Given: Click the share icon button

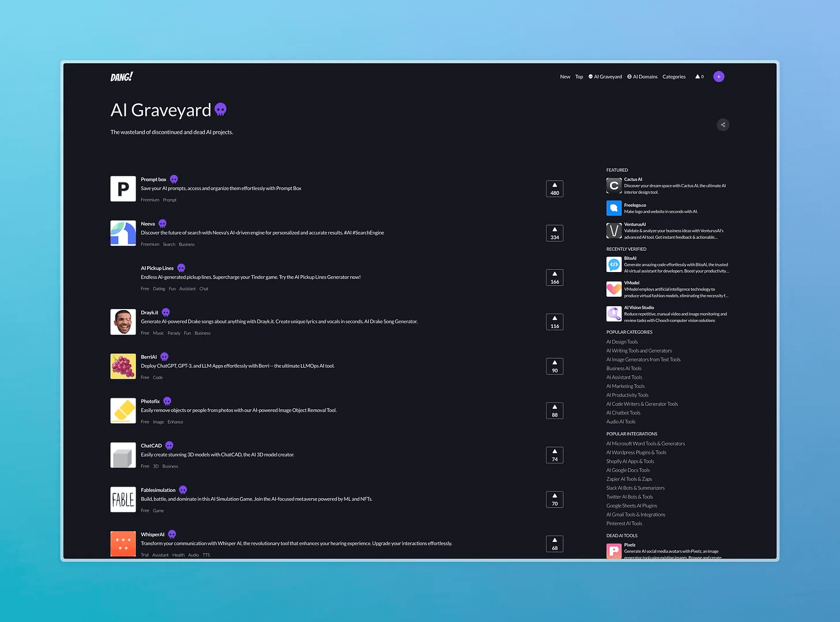Looking at the screenshot, I should point(723,125).
